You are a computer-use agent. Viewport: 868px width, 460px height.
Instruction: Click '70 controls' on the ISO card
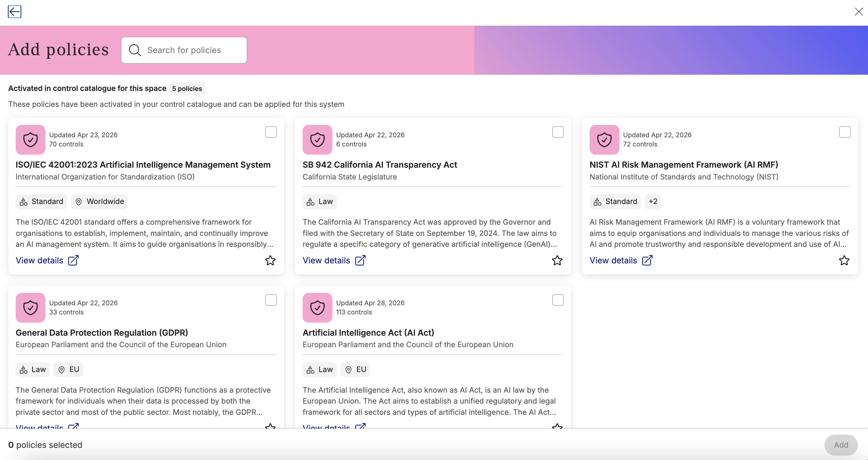[66, 144]
